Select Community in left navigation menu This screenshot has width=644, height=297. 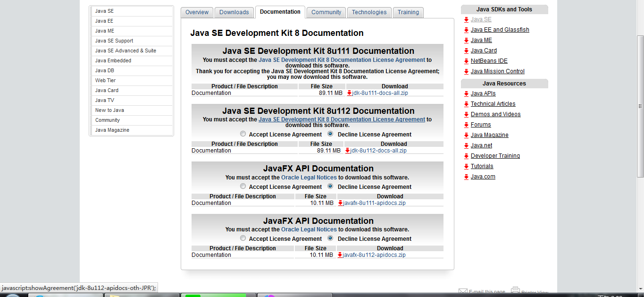(132, 120)
